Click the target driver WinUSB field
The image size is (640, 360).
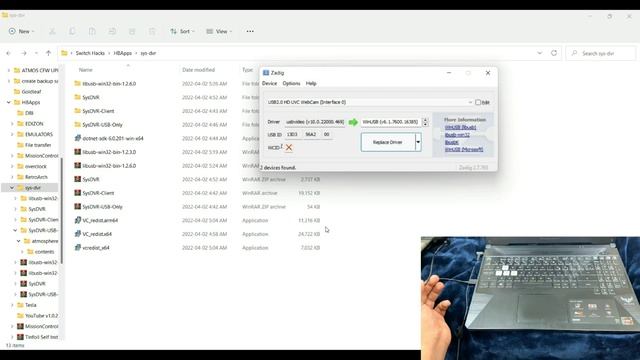click(390, 122)
